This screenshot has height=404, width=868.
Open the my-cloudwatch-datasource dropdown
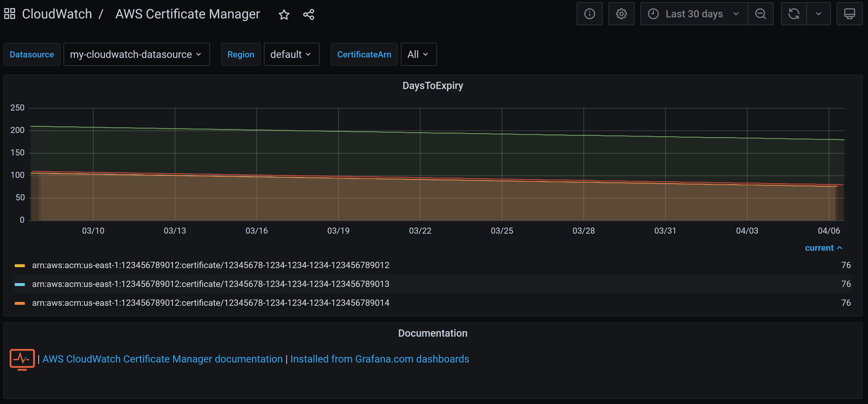(136, 54)
